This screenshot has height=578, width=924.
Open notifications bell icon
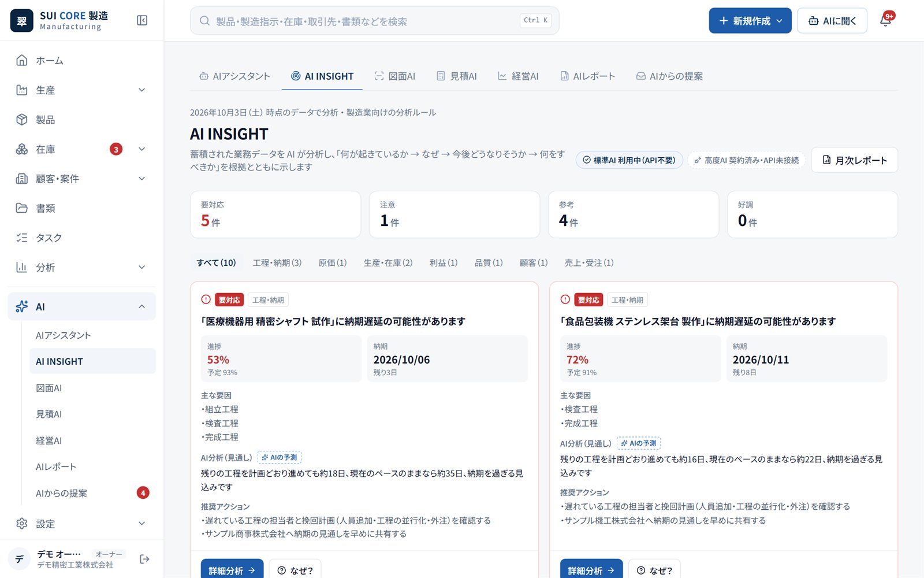click(886, 20)
